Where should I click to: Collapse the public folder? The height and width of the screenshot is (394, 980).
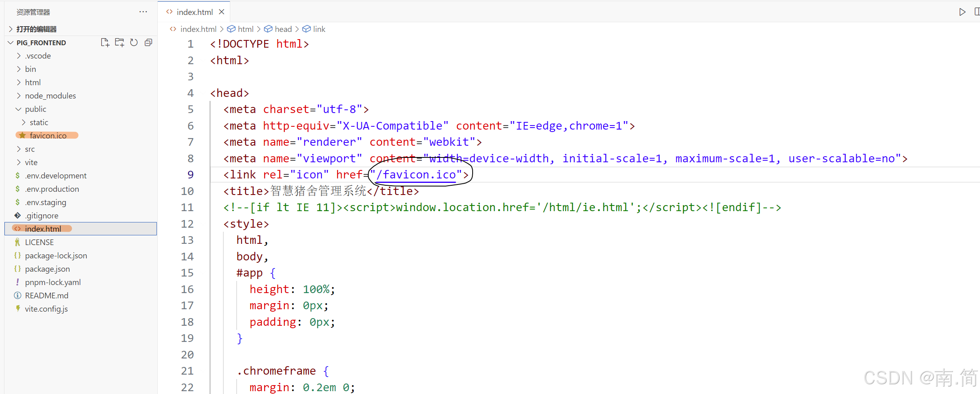(81, 109)
